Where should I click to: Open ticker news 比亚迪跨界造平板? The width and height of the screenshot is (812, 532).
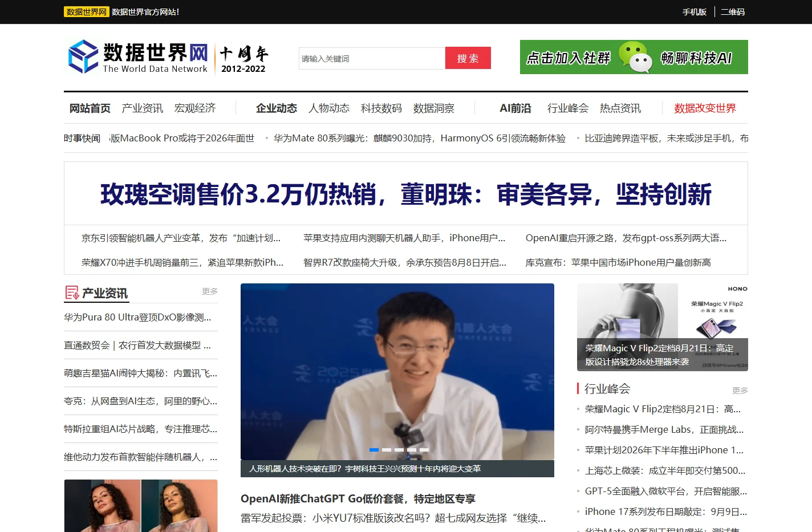667,138
